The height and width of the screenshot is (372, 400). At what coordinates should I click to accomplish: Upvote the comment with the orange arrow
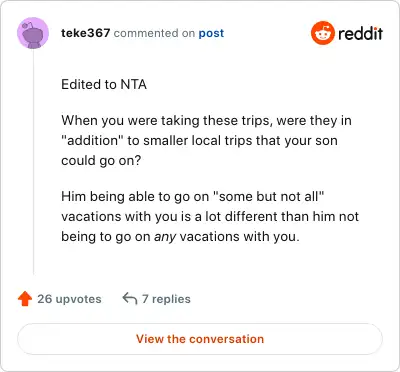(25, 299)
